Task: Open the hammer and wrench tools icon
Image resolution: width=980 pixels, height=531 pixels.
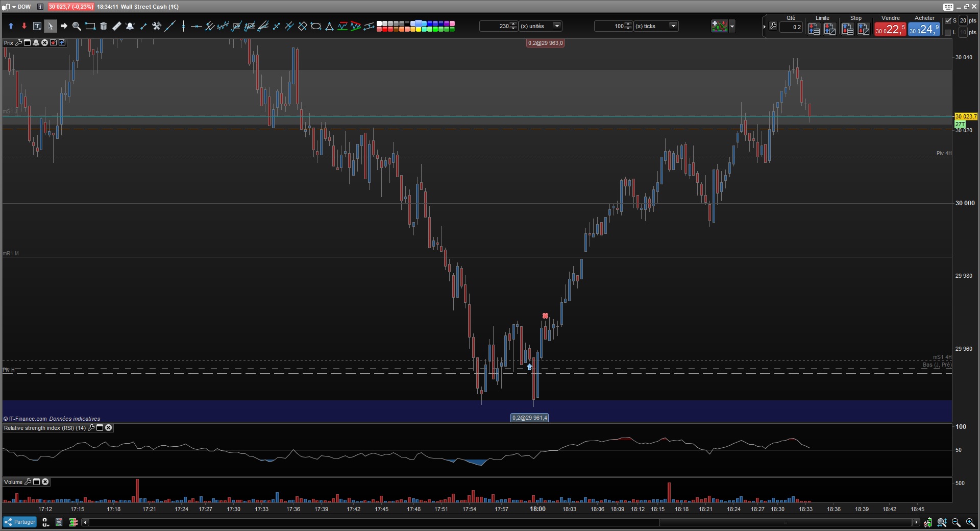Action: pyautogui.click(x=157, y=26)
